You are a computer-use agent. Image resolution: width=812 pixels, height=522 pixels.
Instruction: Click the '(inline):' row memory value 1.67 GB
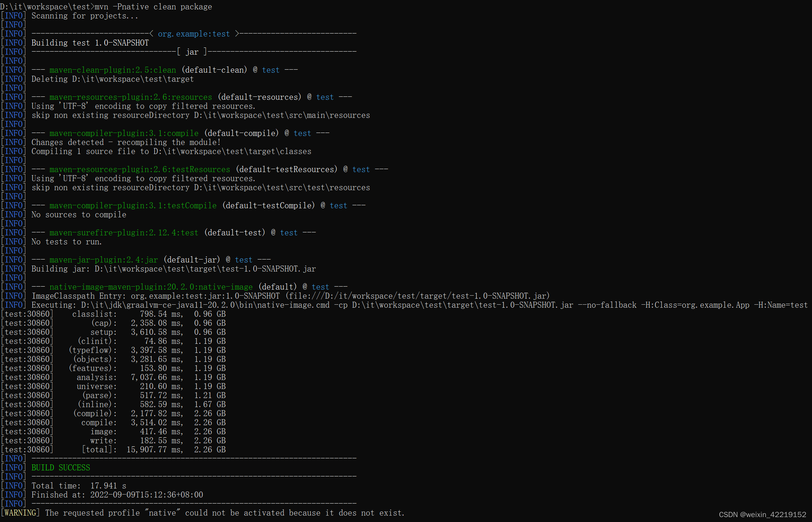click(210, 404)
